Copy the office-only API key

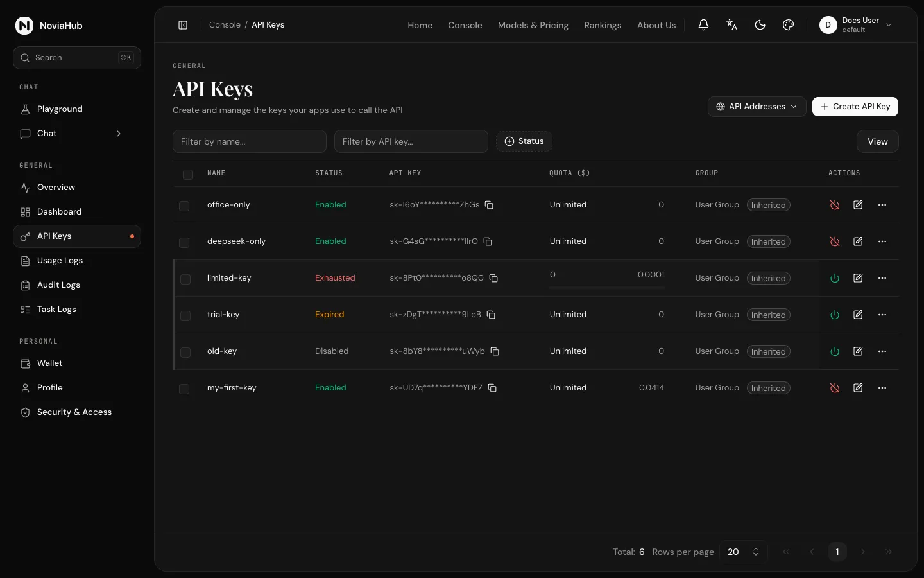click(x=489, y=205)
